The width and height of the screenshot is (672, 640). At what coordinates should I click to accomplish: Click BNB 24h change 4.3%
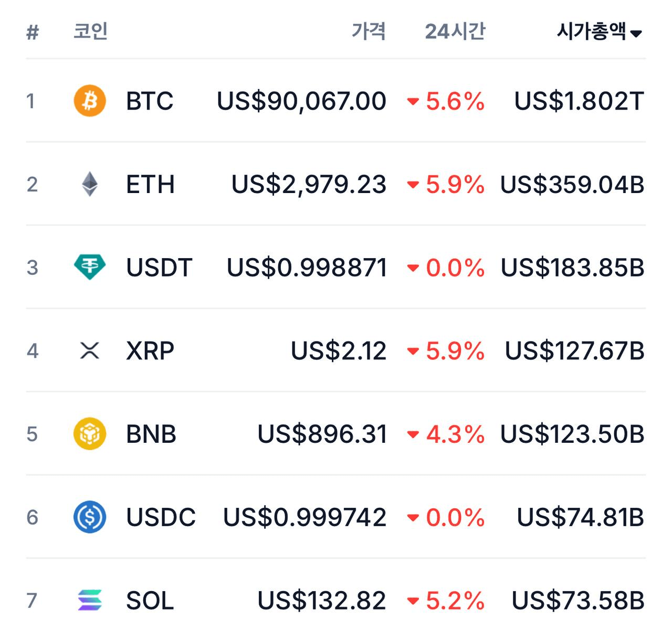coord(455,434)
